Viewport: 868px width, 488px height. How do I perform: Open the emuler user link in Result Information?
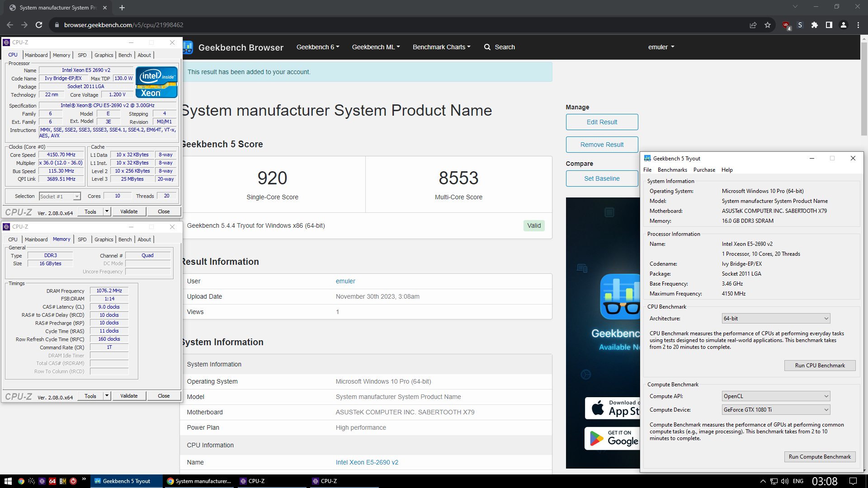[x=345, y=281]
